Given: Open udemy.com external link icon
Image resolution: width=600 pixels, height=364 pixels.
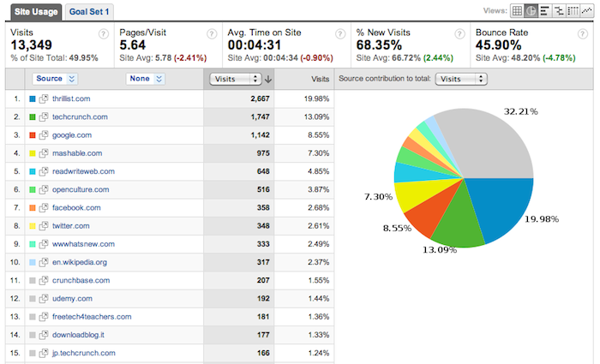Looking at the screenshot, I should click(44, 298).
